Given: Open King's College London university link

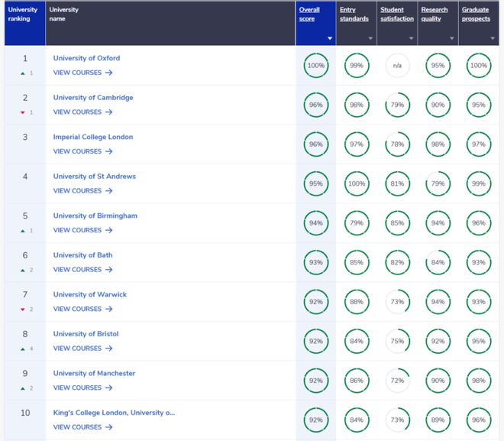Looking at the screenshot, I should coord(114,413).
